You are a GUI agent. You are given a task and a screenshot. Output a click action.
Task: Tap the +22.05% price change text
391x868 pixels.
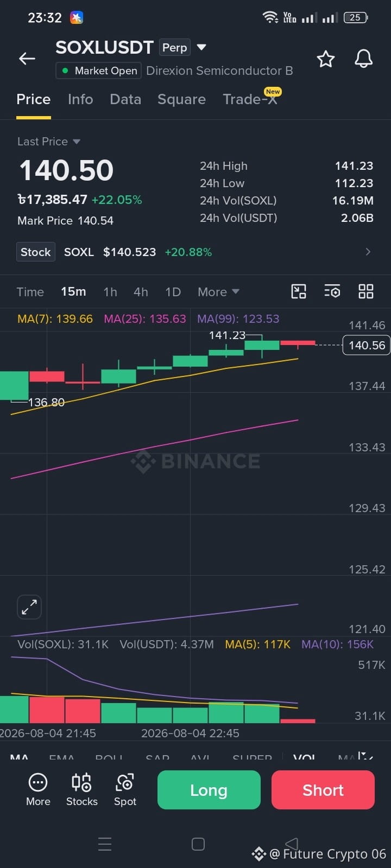tap(117, 200)
